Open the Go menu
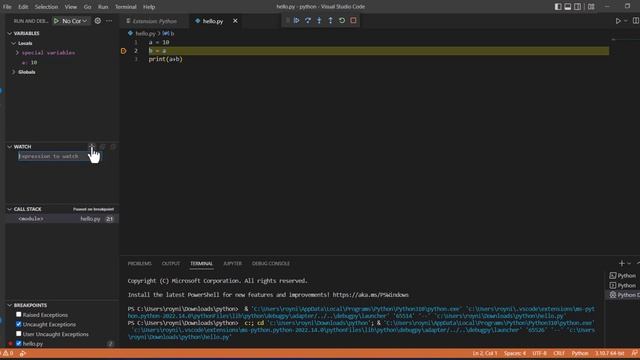Screen dimensions: 640x360 (87, 7)
